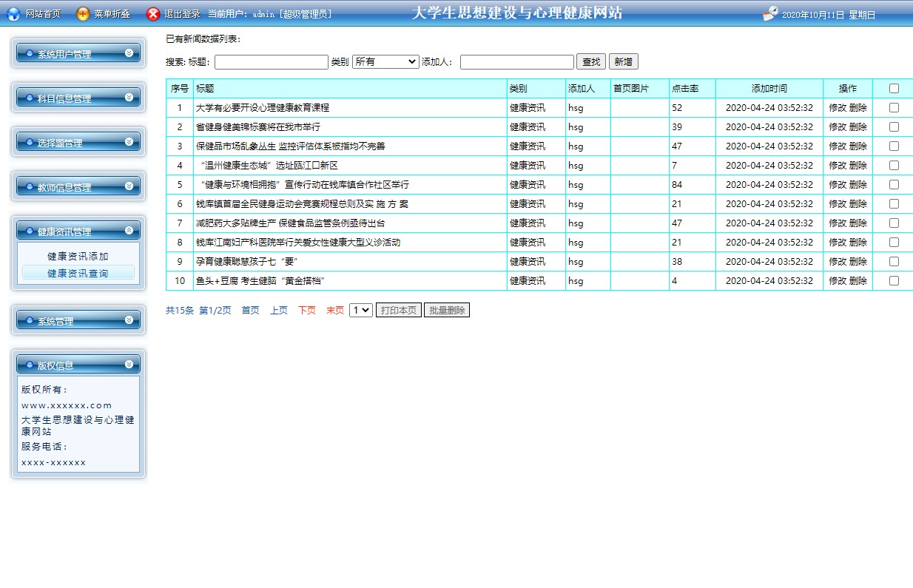Check the box for row 1 大学有必要开设心理健康教育课程

pyautogui.click(x=894, y=107)
